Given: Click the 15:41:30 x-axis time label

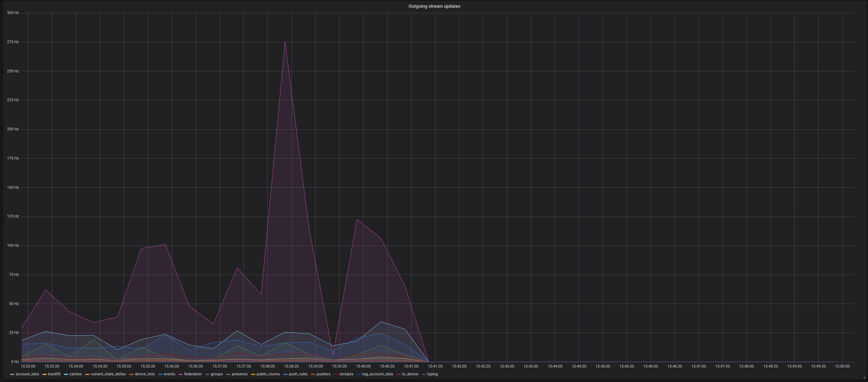Looking at the screenshot, I should click(435, 367).
